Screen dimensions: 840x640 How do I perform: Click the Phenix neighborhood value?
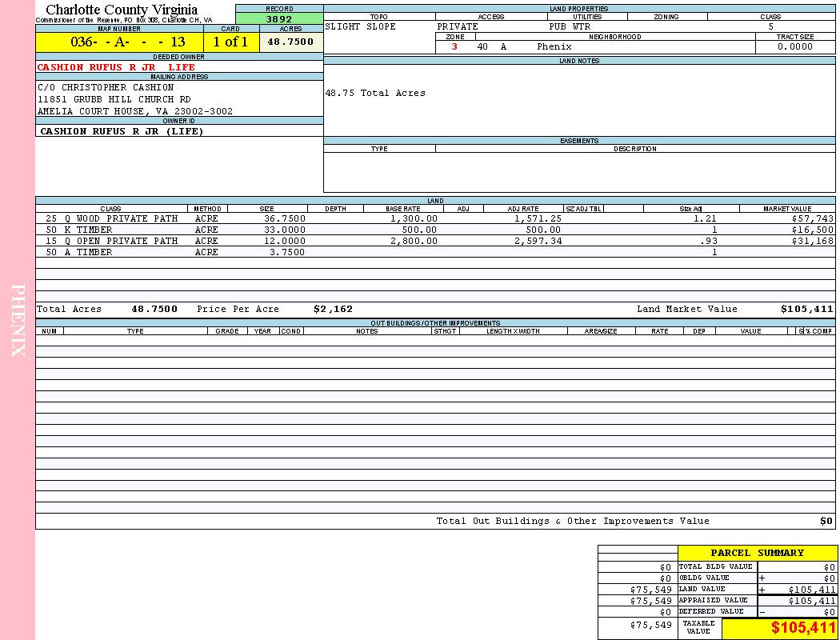click(554, 47)
